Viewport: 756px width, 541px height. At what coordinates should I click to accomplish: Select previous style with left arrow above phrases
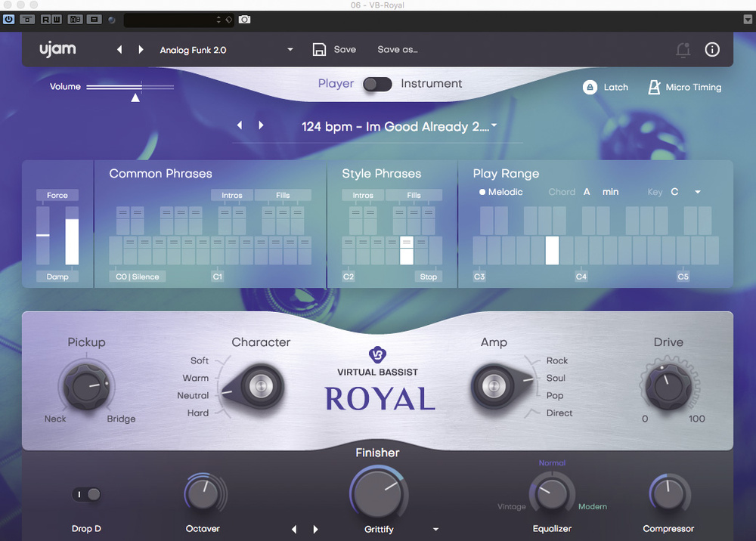(240, 125)
